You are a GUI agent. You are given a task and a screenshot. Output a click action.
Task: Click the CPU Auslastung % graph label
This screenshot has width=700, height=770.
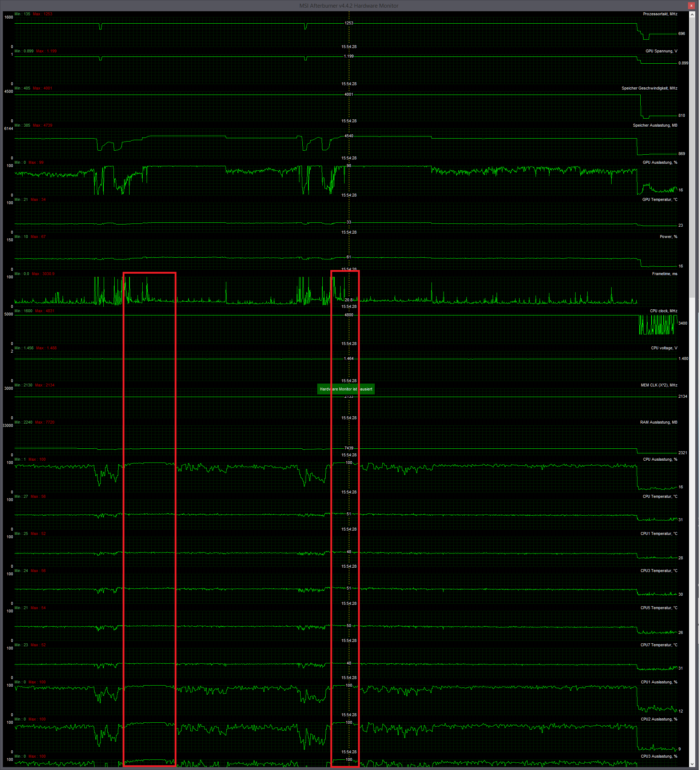[x=660, y=460]
